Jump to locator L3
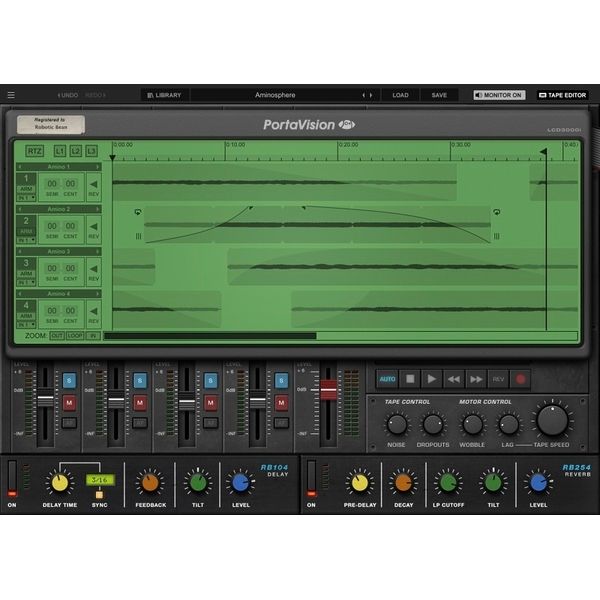This screenshot has height=600, width=600. (x=91, y=151)
